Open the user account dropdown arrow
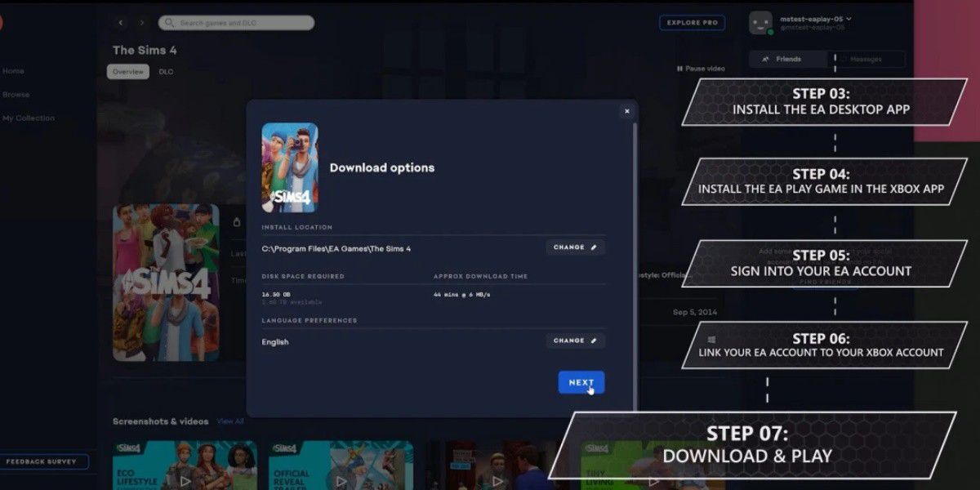The width and height of the screenshot is (980, 490). click(849, 18)
